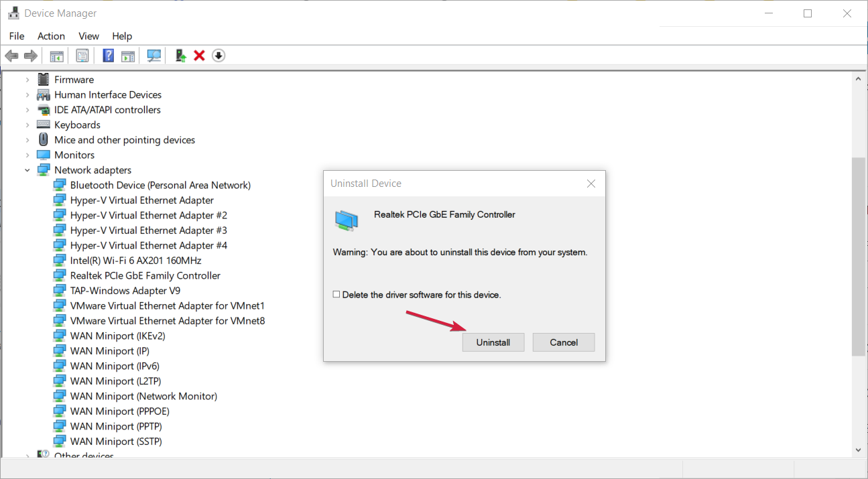Click the Forward arrow in the toolbar

pyautogui.click(x=30, y=56)
